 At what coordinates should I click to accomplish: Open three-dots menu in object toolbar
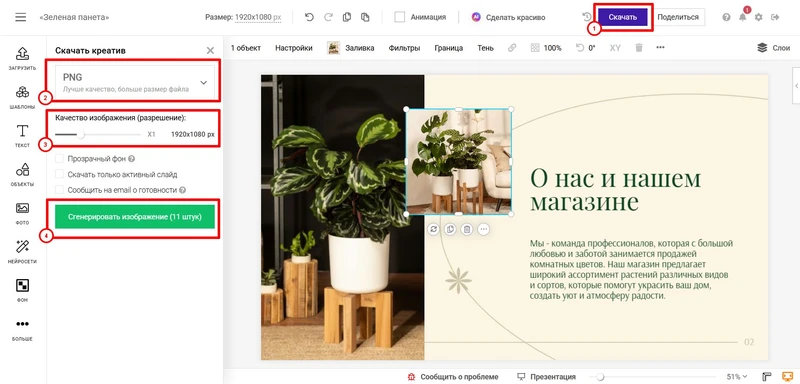660,48
